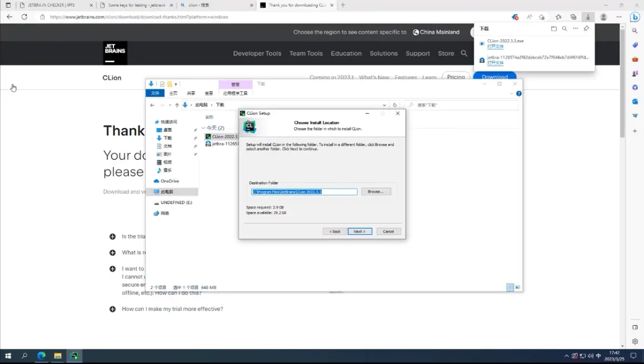The height and width of the screenshot is (364, 644).
Task: Click the Back button in CLion Setup
Action: pyautogui.click(x=335, y=231)
